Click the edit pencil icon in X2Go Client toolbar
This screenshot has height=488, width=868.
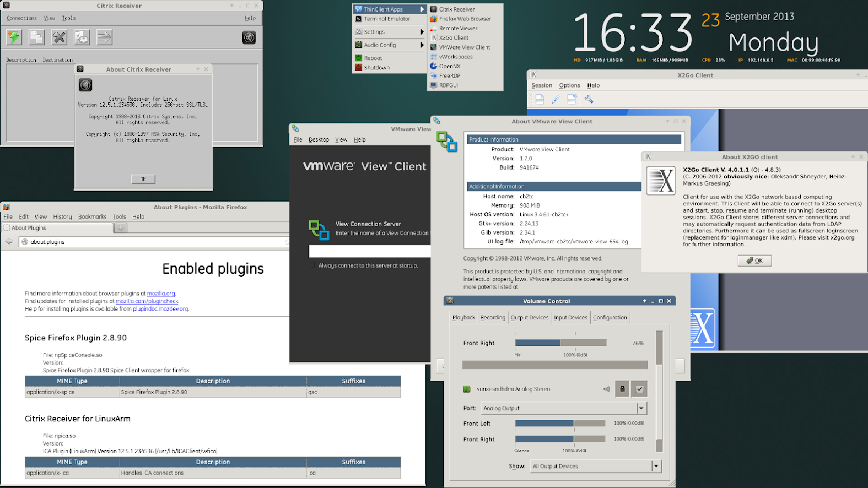pyautogui.click(x=556, y=99)
